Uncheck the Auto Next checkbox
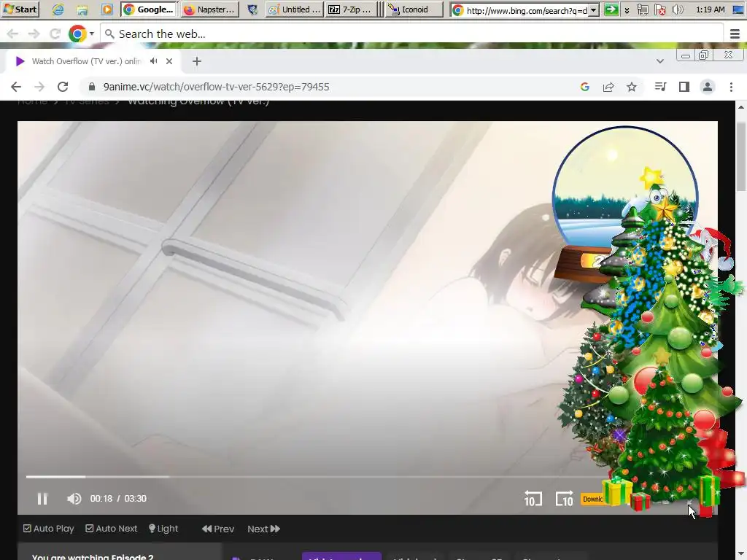The height and width of the screenshot is (560, 747). coord(90,529)
